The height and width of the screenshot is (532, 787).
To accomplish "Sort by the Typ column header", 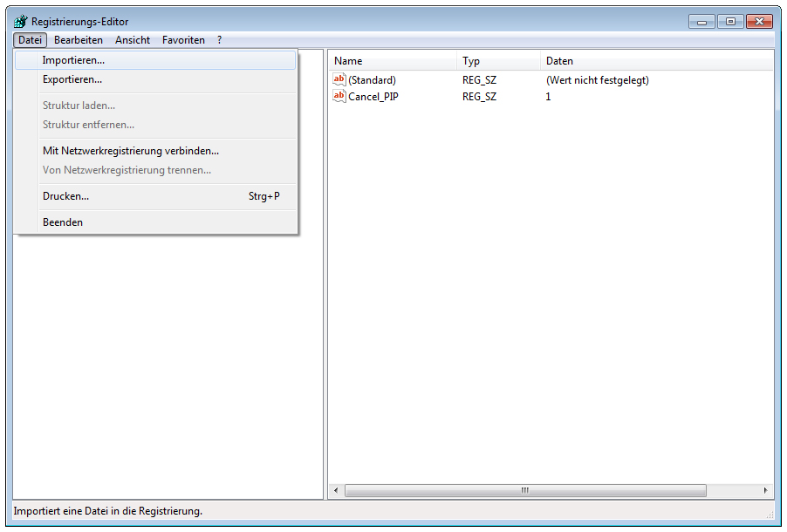I will (x=497, y=61).
